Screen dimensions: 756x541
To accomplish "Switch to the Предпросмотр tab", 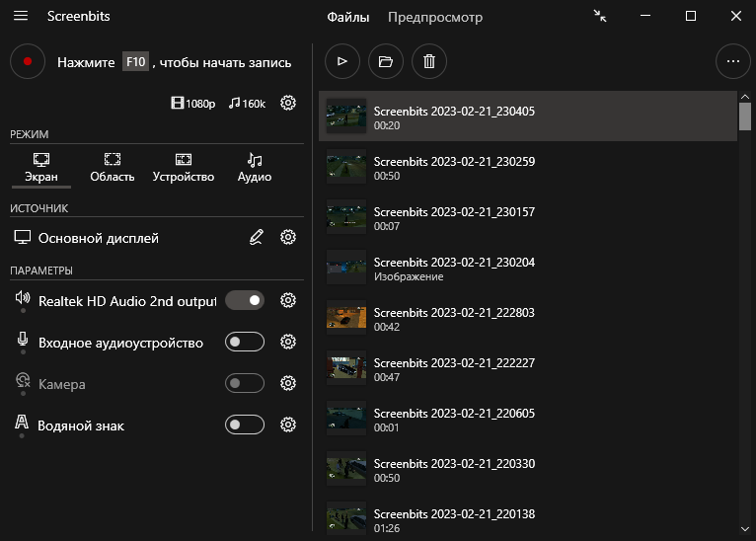I will pyautogui.click(x=435, y=17).
